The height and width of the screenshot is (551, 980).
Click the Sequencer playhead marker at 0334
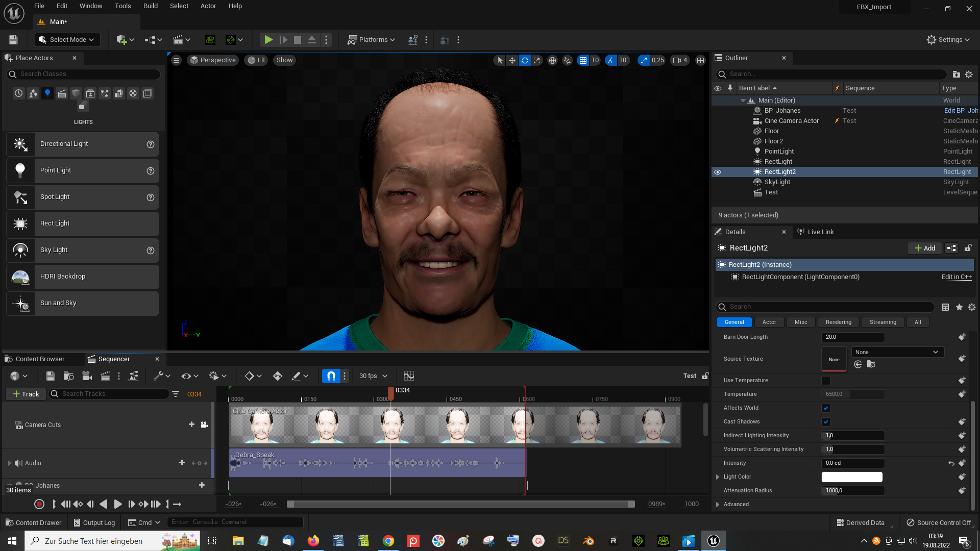click(391, 393)
